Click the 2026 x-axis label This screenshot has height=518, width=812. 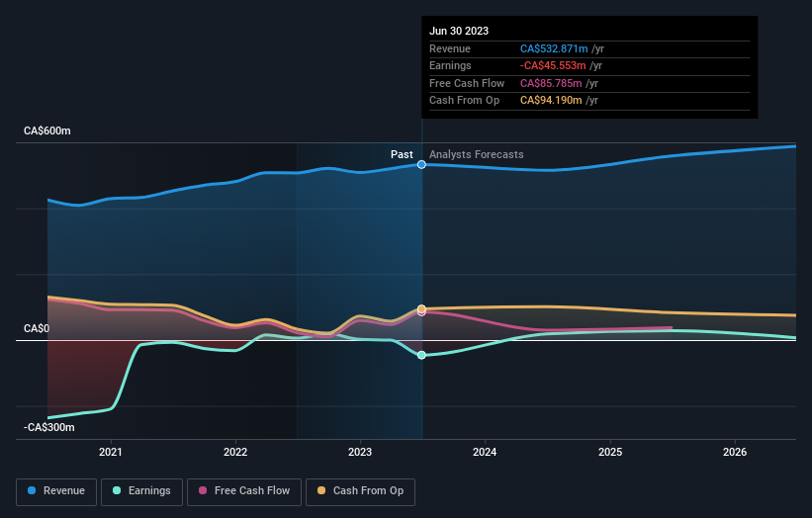point(735,452)
